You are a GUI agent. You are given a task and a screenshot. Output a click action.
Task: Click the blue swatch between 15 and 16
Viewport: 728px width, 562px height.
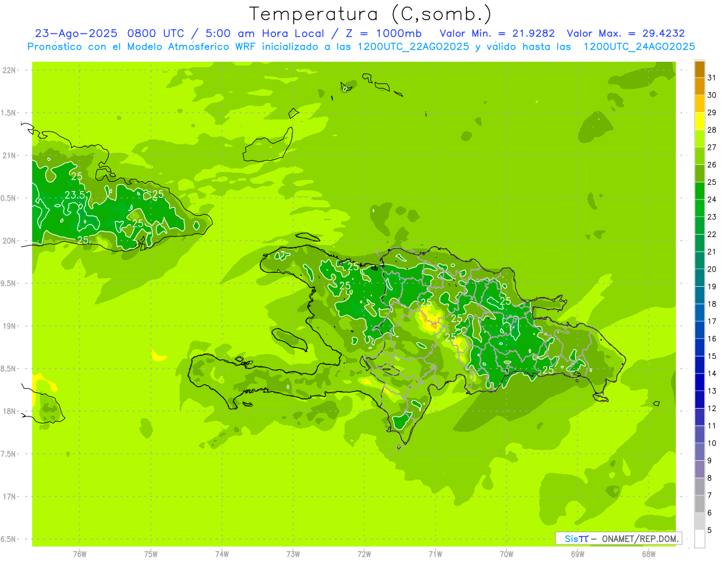(699, 347)
